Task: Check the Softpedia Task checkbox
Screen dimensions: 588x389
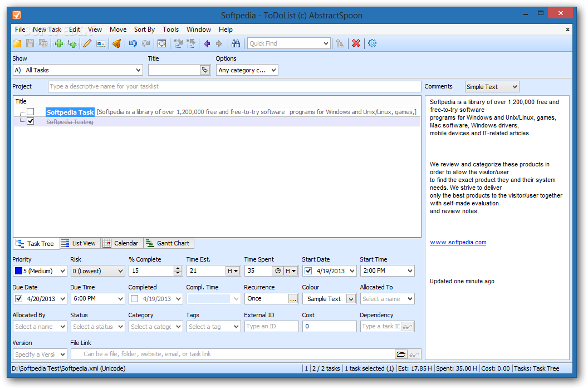Action: (x=31, y=112)
